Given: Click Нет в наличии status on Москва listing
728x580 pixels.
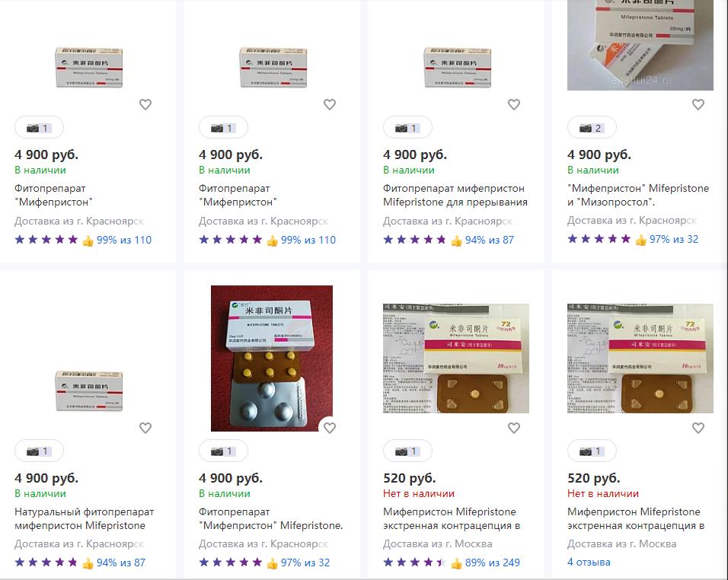Looking at the screenshot, I should [x=420, y=492].
